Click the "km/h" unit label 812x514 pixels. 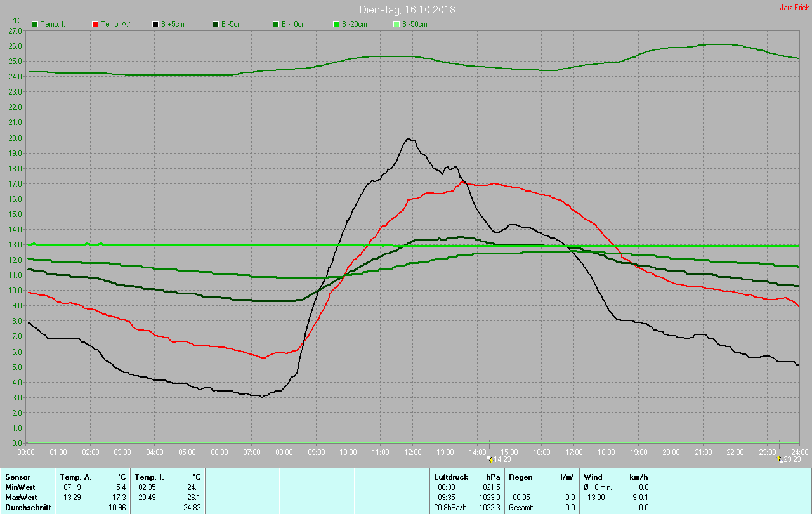point(639,477)
